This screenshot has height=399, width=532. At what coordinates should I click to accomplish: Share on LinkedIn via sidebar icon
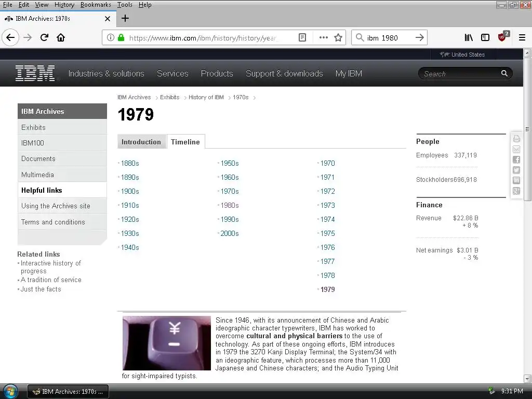pos(516,180)
